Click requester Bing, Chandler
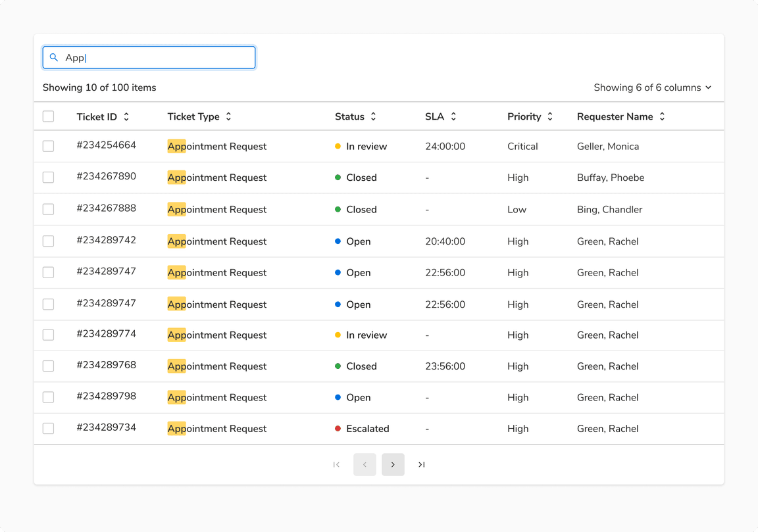The width and height of the screenshot is (758, 532). pyautogui.click(x=609, y=209)
